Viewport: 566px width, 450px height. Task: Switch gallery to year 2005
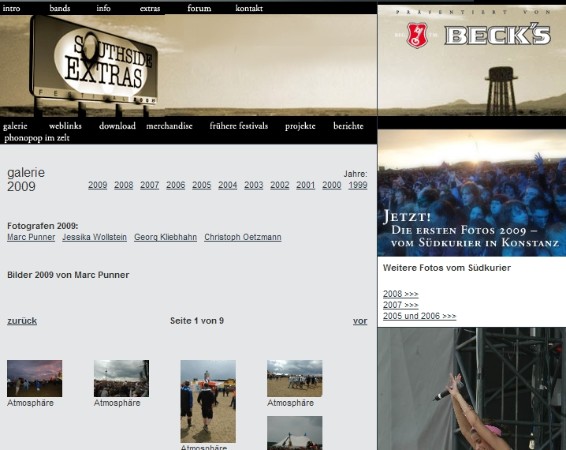tap(201, 185)
